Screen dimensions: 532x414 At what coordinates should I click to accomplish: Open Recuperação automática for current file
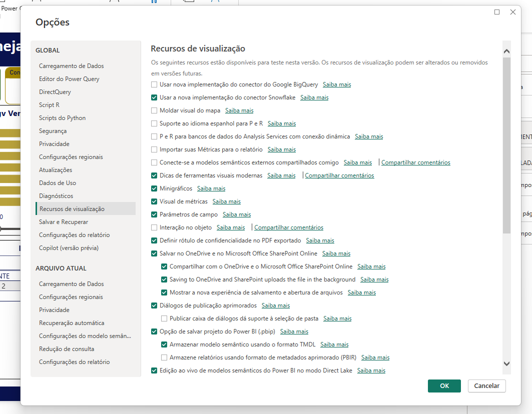point(86,323)
